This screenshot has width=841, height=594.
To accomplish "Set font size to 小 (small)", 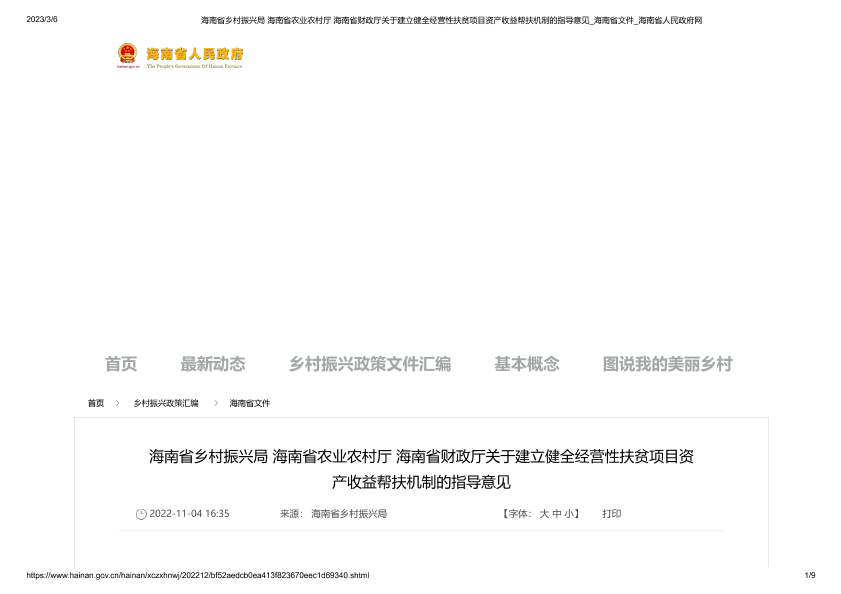I will click(x=569, y=514).
